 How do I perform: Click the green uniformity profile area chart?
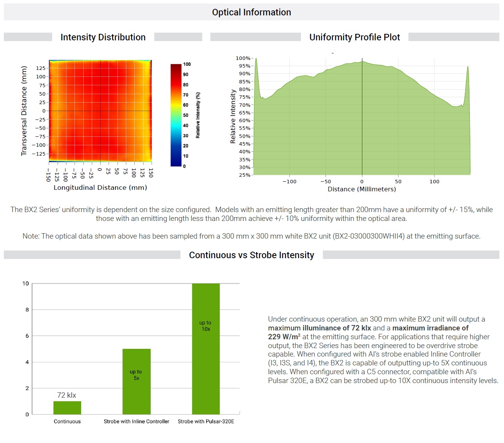point(362,116)
